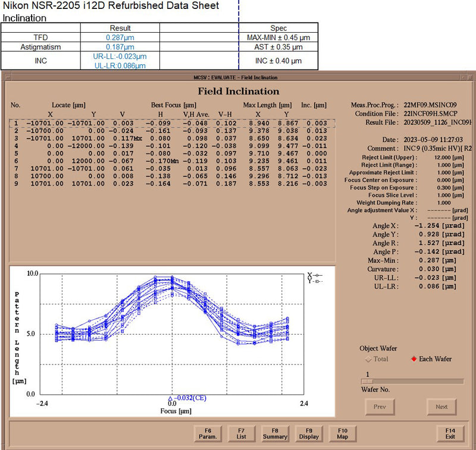Show the F8 Summary screen
This screenshot has height=450, width=476.
(x=275, y=433)
